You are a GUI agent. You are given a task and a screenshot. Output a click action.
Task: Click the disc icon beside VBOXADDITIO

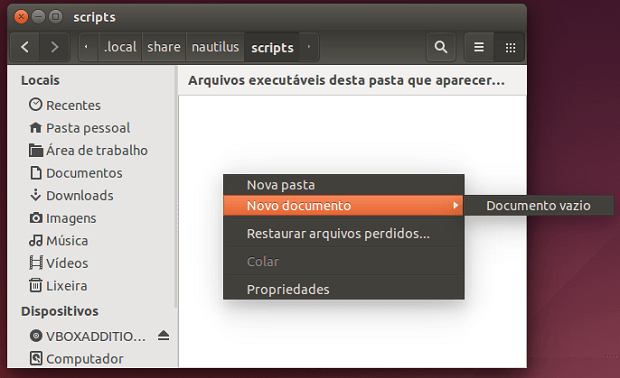coord(36,336)
